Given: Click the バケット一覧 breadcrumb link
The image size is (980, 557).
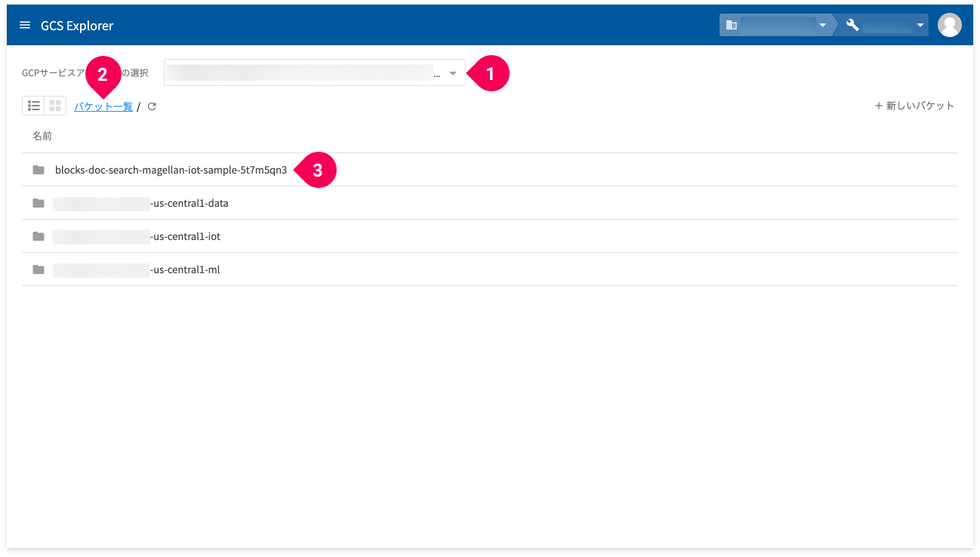Looking at the screenshot, I should click(x=103, y=106).
